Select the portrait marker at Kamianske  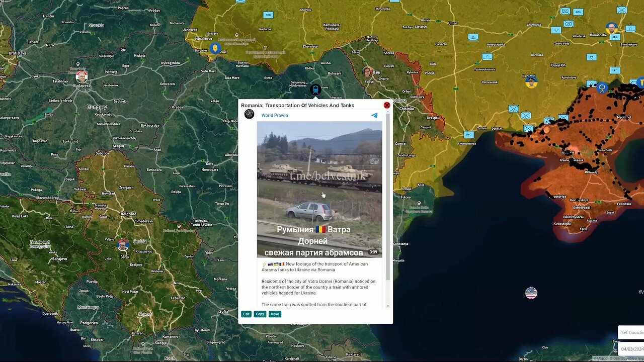(611, 28)
